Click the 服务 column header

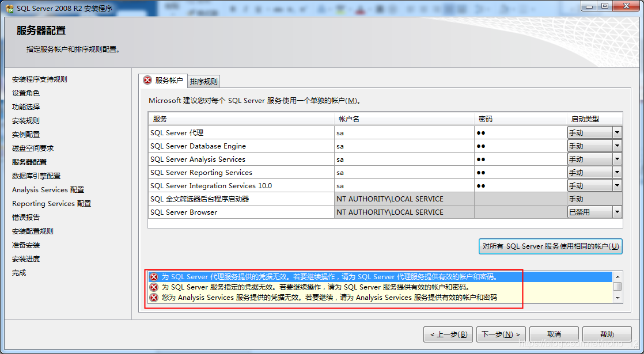click(x=241, y=119)
